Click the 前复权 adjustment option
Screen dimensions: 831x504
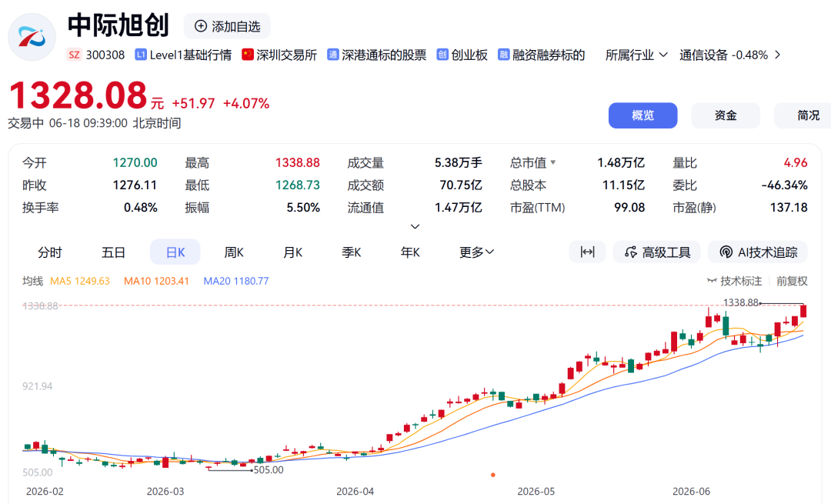[x=792, y=281]
